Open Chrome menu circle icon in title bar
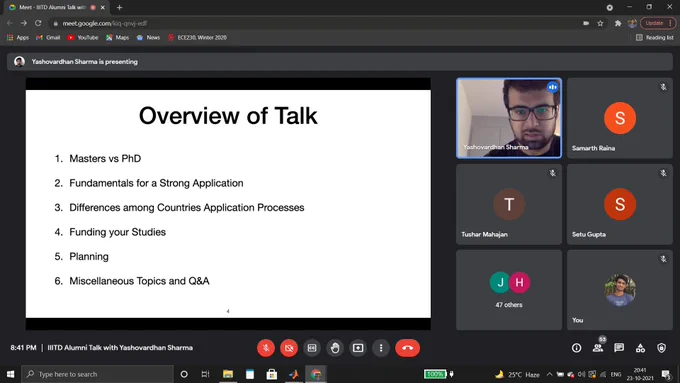 click(609, 7)
